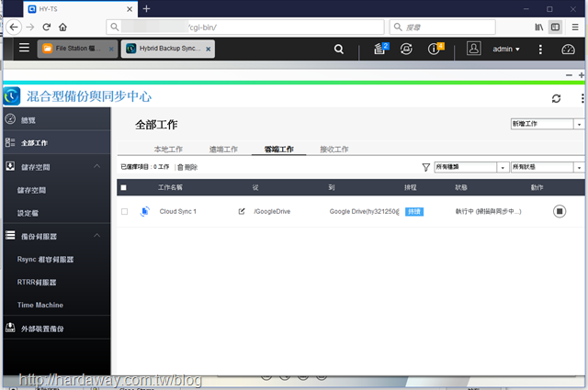Open 外部裝置備份 in sidebar

click(57, 329)
